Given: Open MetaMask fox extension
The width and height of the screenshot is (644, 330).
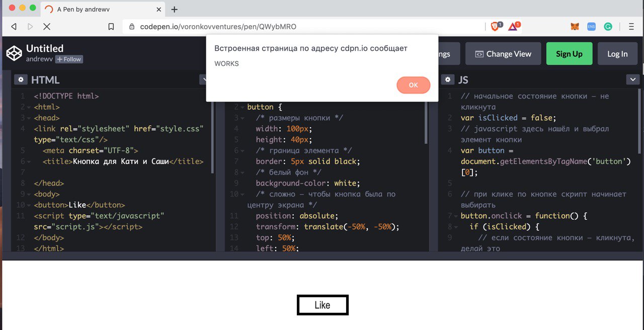Looking at the screenshot, I should (x=575, y=27).
